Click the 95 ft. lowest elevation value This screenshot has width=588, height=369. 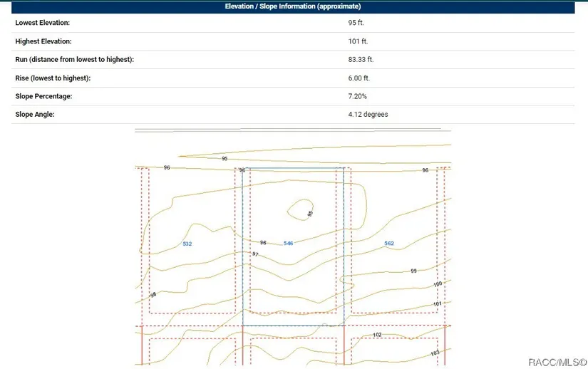[356, 23]
